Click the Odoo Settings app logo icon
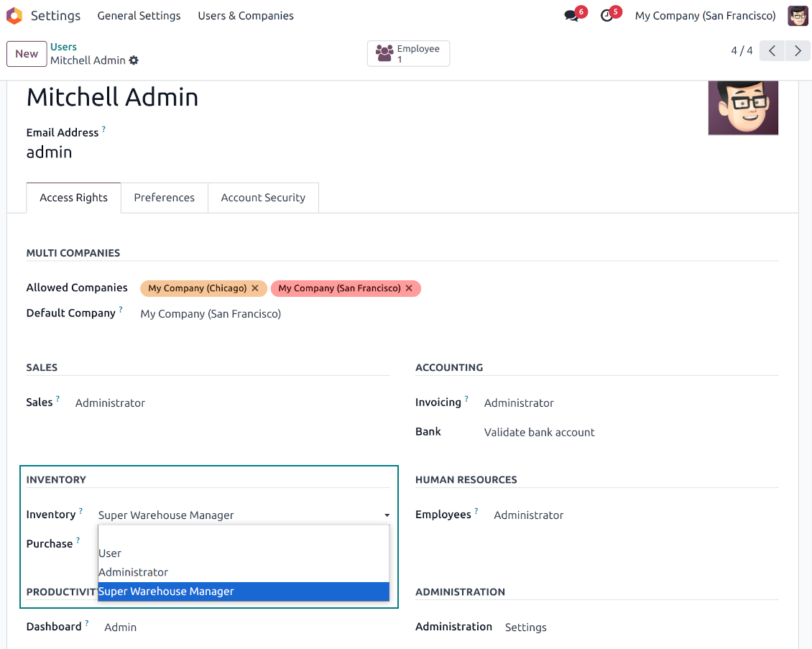This screenshot has height=649, width=812. 14,16
